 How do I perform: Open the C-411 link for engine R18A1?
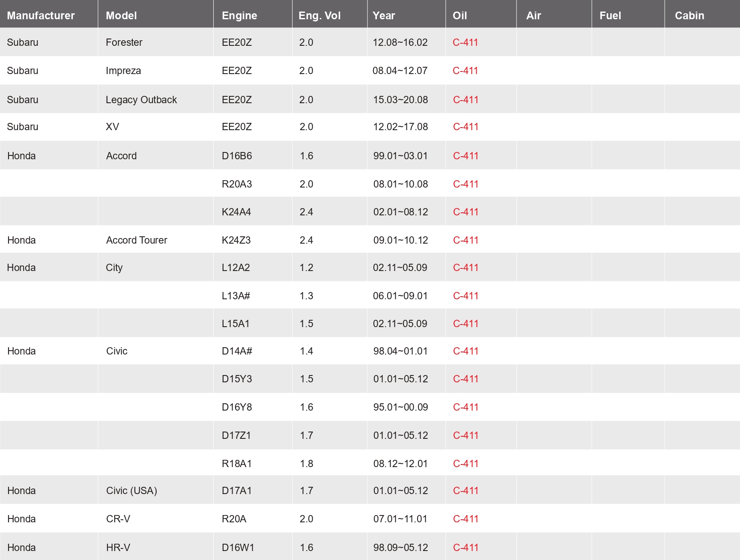click(465, 464)
